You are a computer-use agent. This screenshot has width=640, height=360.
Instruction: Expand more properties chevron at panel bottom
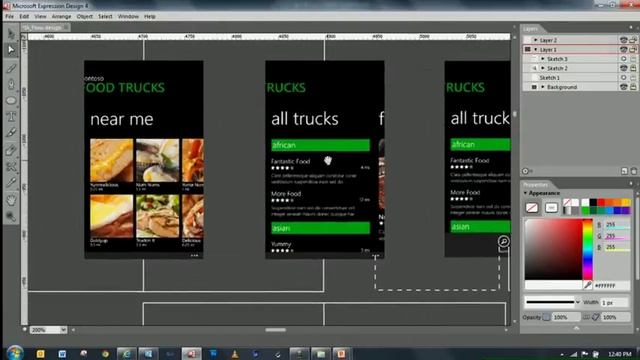pyautogui.click(x=576, y=328)
